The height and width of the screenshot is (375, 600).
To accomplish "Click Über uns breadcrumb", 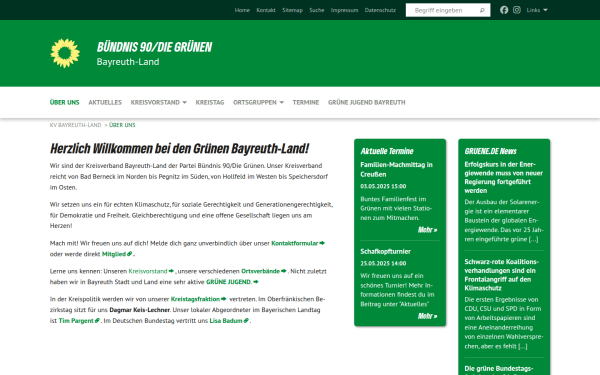I will pyautogui.click(x=122, y=125).
